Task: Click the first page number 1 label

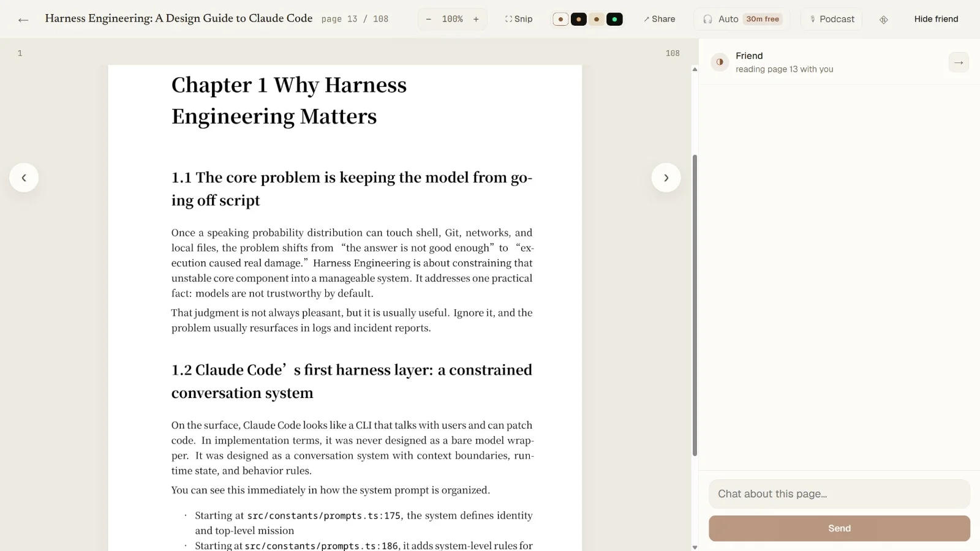Action: click(20, 53)
